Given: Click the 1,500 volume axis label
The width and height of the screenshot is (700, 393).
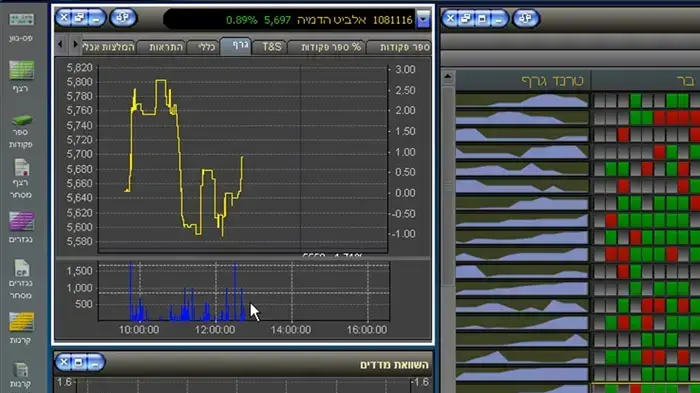Looking at the screenshot, I should (x=79, y=271).
